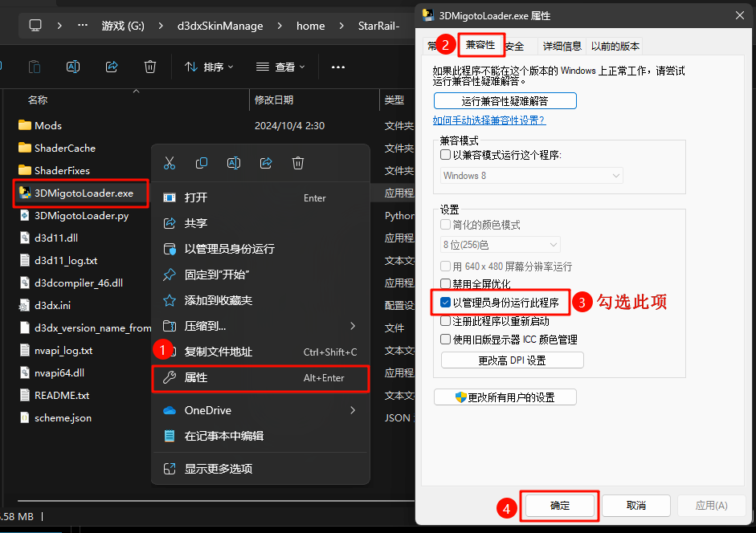Select 在记事本中编辑 in context menu
Screen dimensions: 756x533
pos(260,436)
